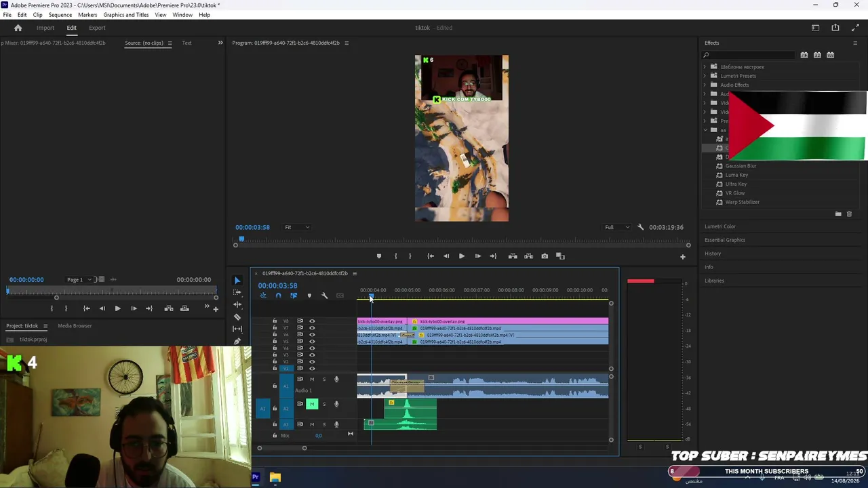This screenshot has width=868, height=488.
Task: Toggle V5 track output eye
Action: [312, 342]
